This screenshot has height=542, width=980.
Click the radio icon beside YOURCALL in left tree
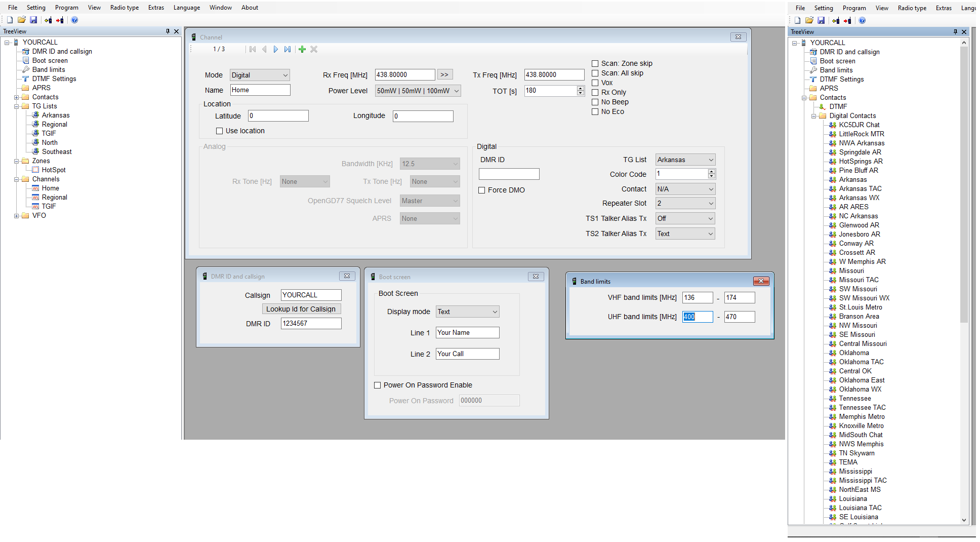[16, 42]
